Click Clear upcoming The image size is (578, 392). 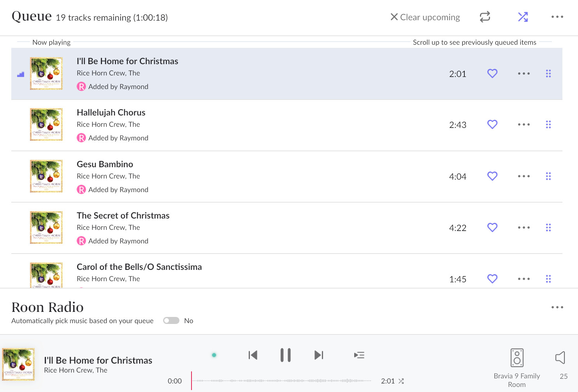[x=425, y=17]
